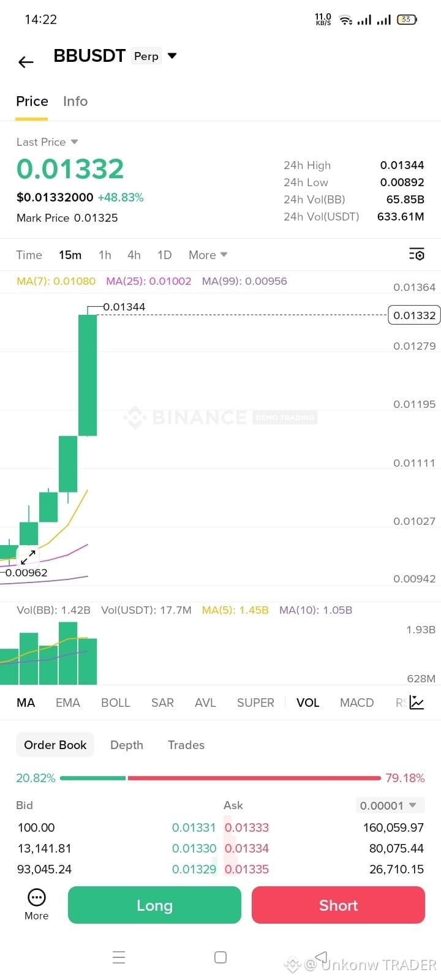Switch to the Depth tab
The height and width of the screenshot is (980, 441).
coord(127,745)
